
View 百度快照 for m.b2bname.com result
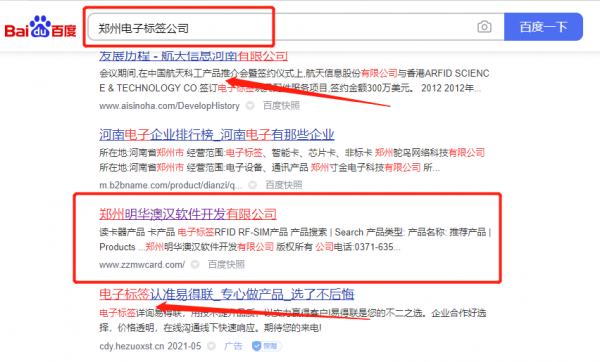284,185
